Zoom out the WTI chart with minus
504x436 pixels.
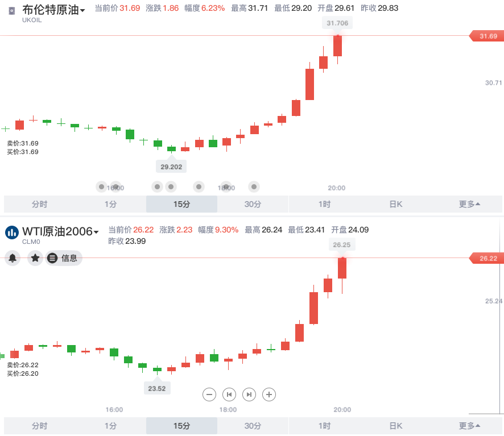tap(209, 394)
